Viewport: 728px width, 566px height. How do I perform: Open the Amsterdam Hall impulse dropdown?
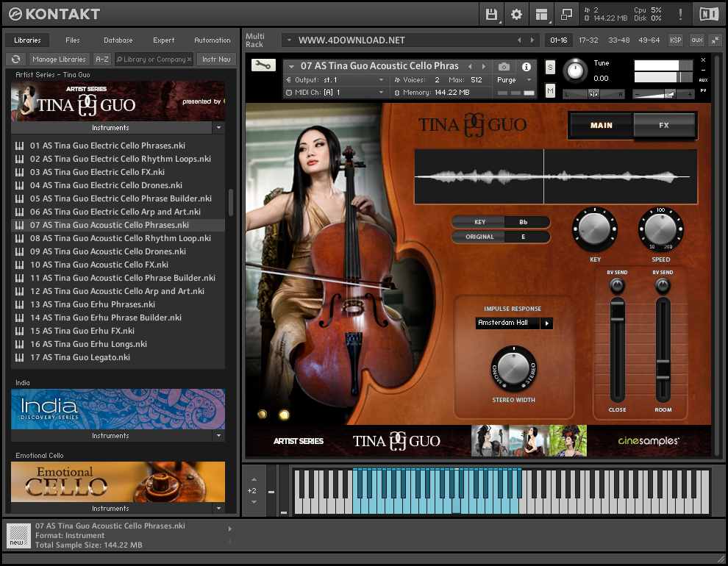[507, 323]
